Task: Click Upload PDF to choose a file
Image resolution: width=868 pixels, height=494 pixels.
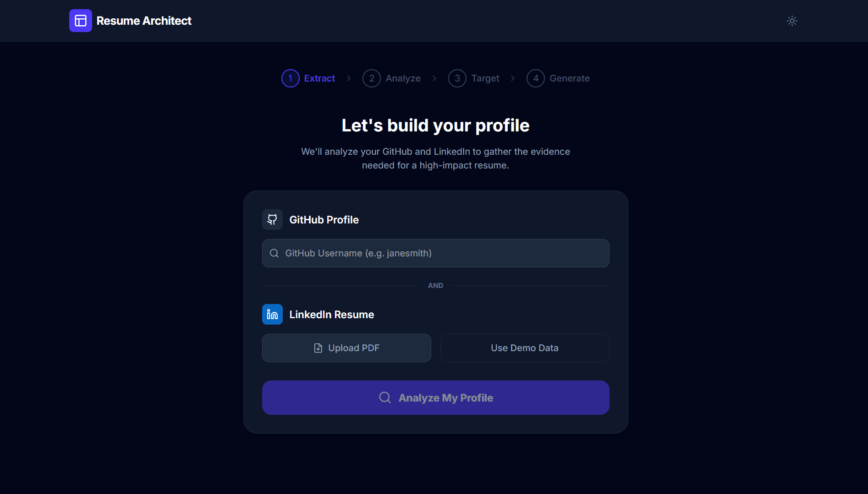Action: [346, 348]
